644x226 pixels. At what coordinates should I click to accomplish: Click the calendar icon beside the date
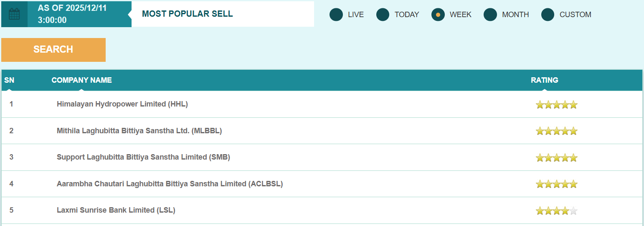coord(14,14)
